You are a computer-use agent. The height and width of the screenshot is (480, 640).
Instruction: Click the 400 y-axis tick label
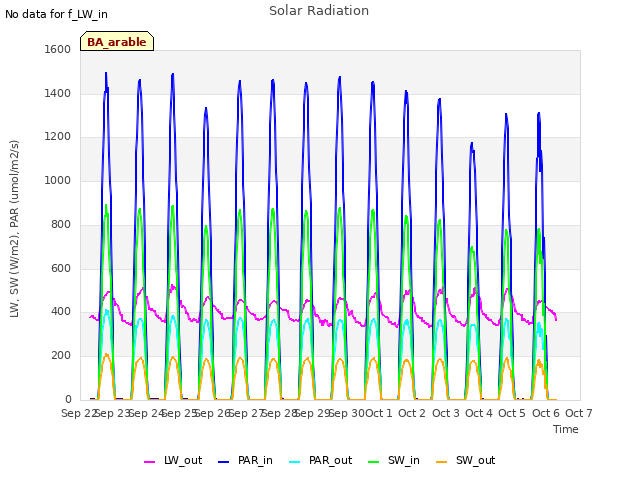61,312
